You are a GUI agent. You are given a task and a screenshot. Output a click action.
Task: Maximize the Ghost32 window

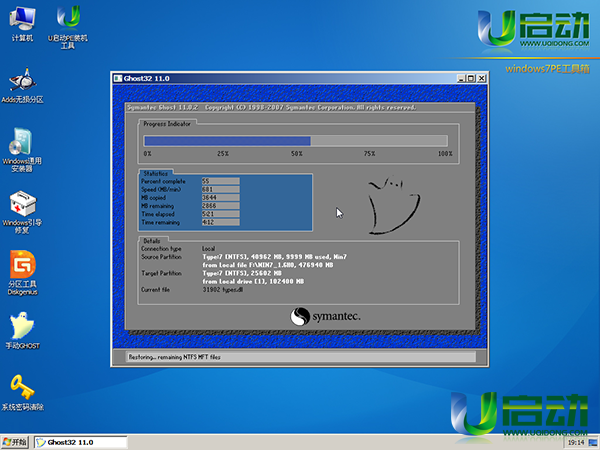[x=471, y=78]
